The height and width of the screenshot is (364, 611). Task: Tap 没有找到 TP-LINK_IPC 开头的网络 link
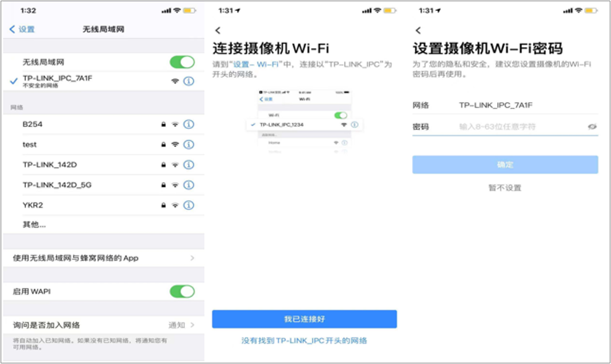304,340
